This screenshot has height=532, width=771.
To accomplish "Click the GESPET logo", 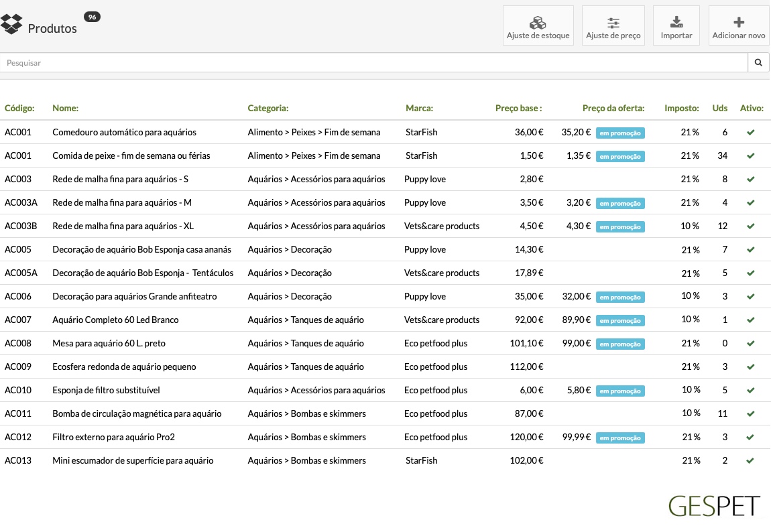I will [x=714, y=505].
